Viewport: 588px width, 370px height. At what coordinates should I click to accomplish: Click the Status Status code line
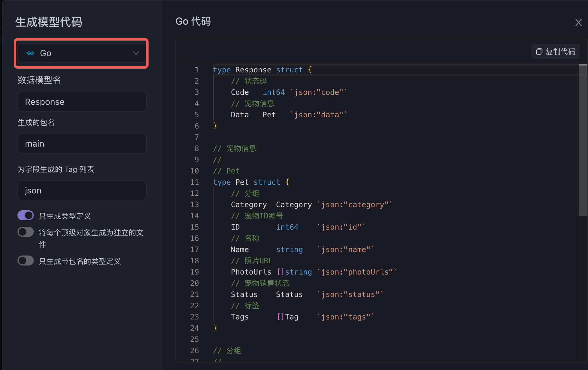pyautogui.click(x=307, y=295)
